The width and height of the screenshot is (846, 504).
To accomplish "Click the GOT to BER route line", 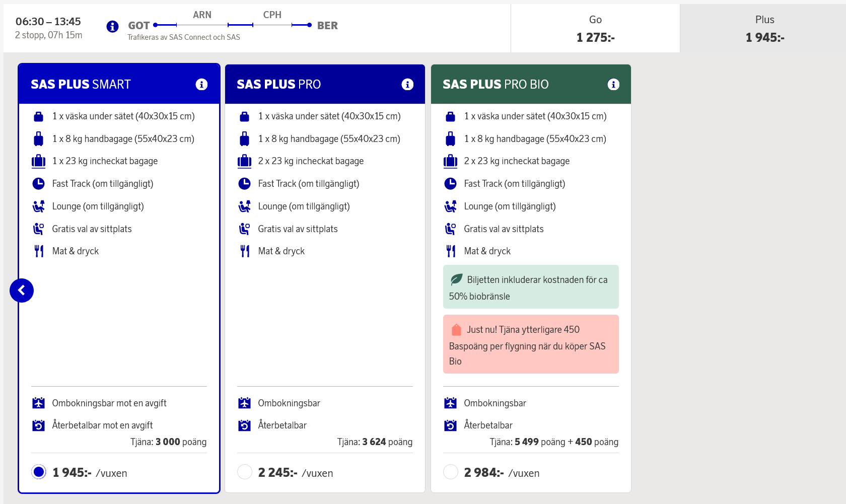I will pos(233,25).
